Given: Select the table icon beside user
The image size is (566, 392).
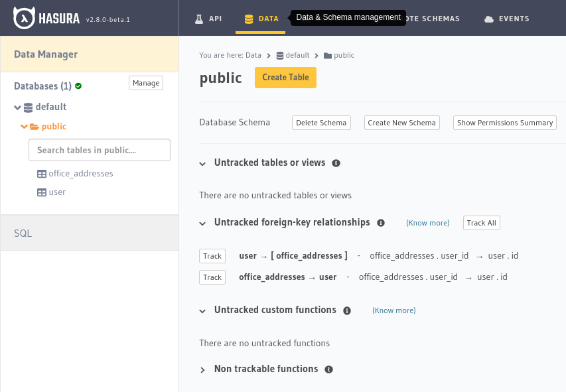Looking at the screenshot, I should click(42, 192).
